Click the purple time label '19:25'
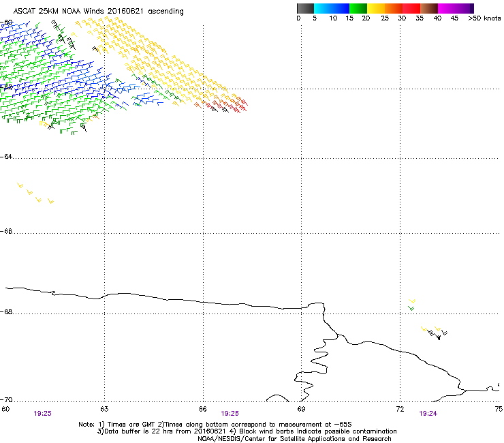 click(x=42, y=414)
